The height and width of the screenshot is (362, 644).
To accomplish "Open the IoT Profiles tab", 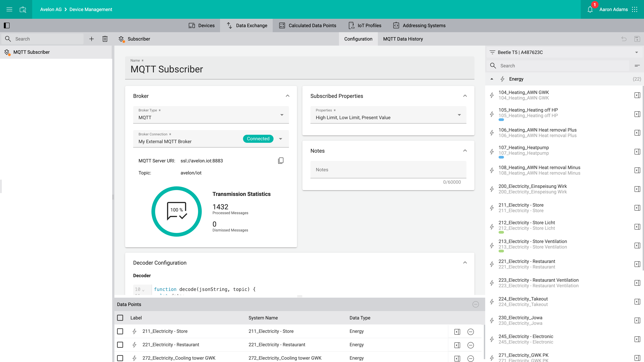I will [365, 25].
